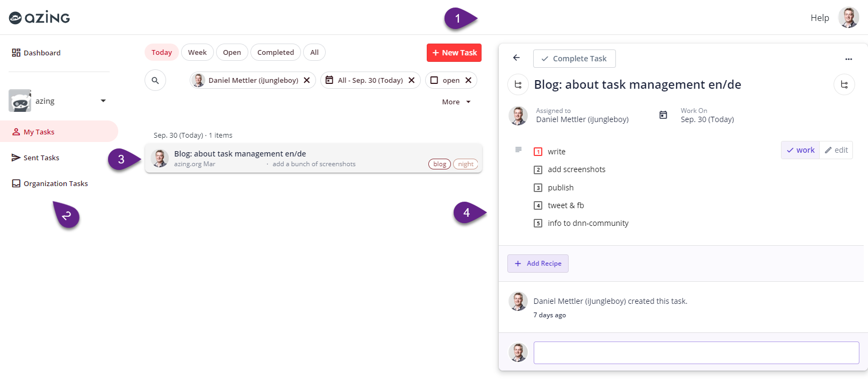Switch to the Week tab
This screenshot has width=868, height=384.
197,52
